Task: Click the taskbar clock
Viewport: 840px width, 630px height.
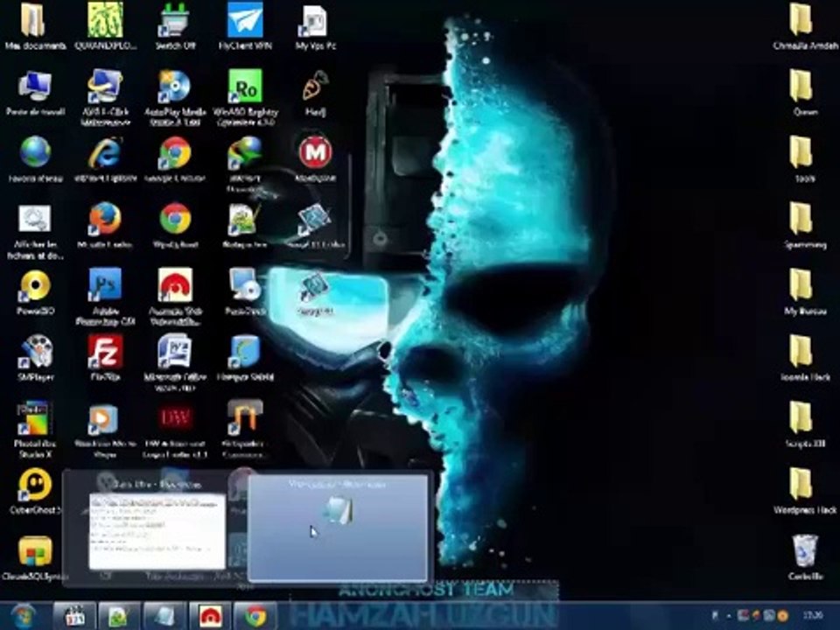Action: (x=812, y=616)
